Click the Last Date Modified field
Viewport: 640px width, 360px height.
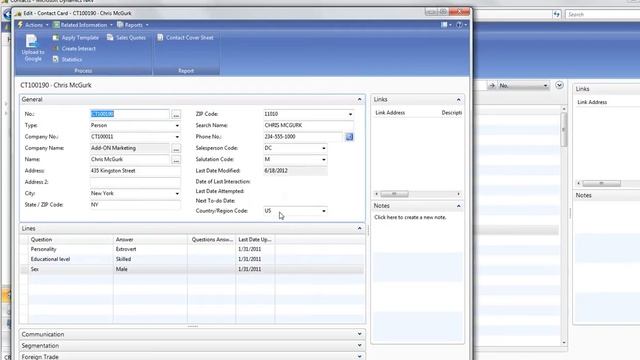pos(295,171)
